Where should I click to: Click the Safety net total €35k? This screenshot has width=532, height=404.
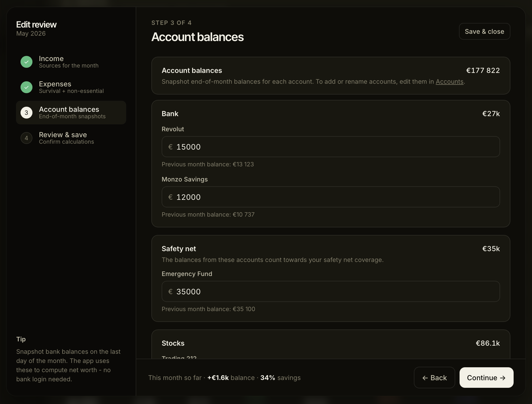click(491, 249)
